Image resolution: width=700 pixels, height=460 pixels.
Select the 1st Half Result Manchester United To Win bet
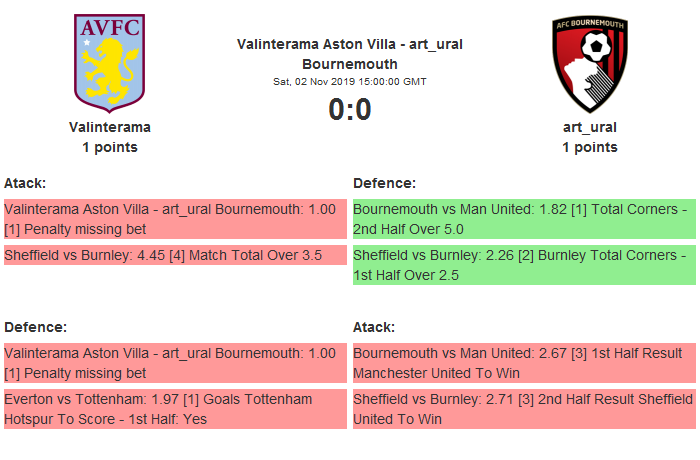coord(523,363)
